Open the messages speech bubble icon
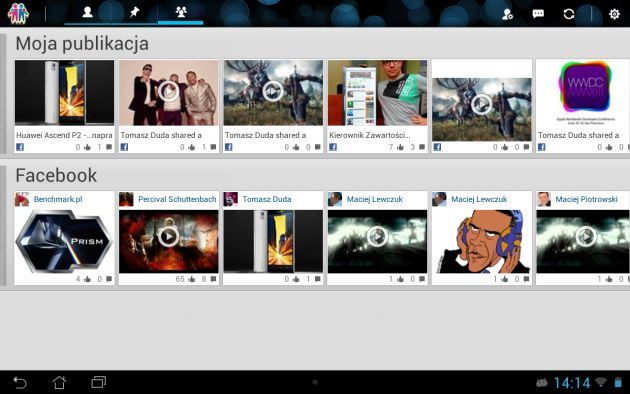This screenshot has height=394, width=630. tap(538, 14)
